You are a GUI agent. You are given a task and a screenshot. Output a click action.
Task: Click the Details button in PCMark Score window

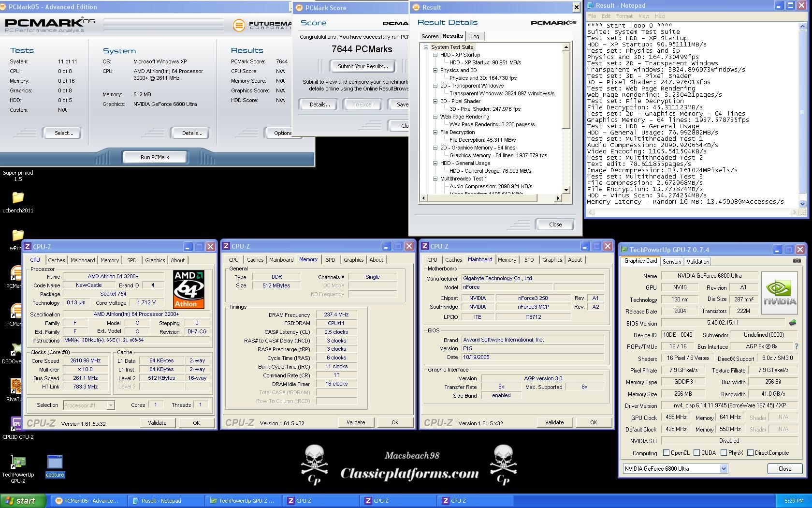click(319, 105)
